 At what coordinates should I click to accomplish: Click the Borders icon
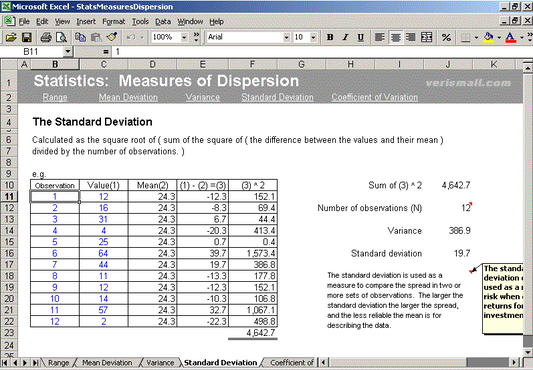pyautogui.click(x=465, y=37)
